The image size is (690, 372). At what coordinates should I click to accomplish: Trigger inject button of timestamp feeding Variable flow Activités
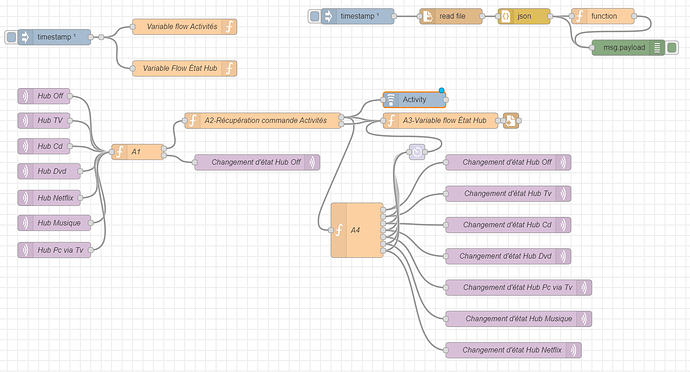click(11, 37)
